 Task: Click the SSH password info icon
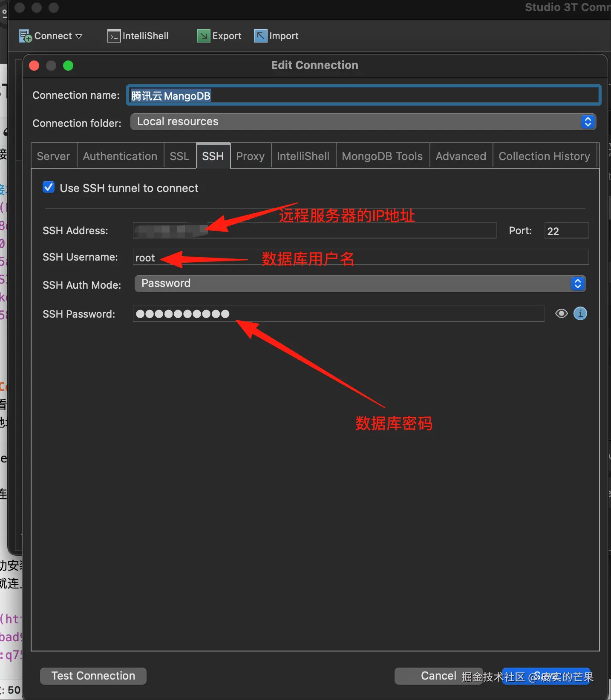(580, 313)
